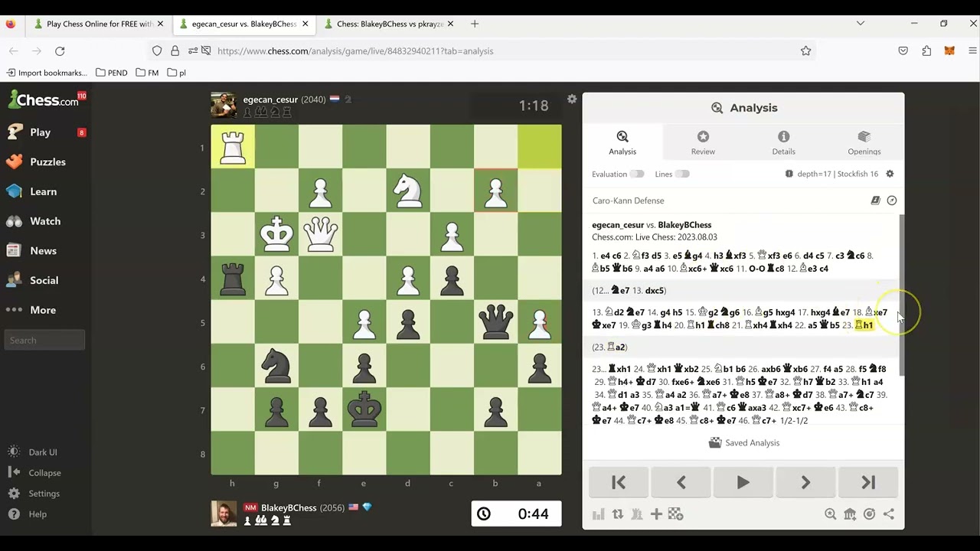The image size is (980, 551).
Task: Click the evaluation graph bars icon
Action: pyautogui.click(x=599, y=514)
